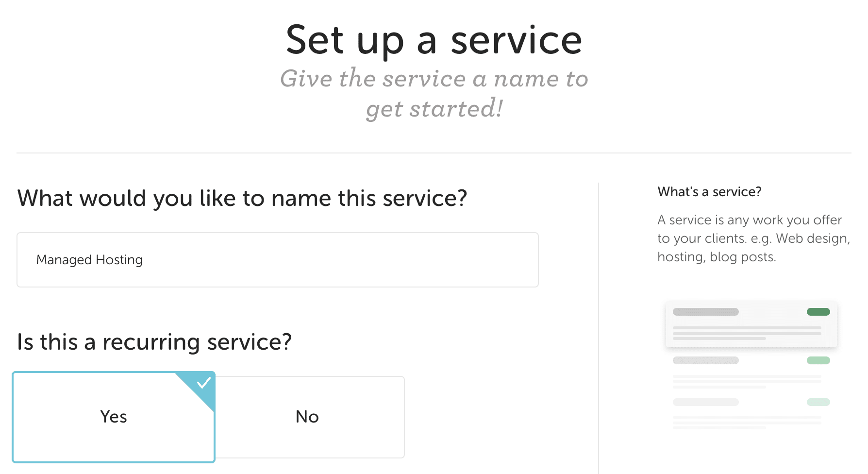Click the service description help paragraph

(753, 238)
